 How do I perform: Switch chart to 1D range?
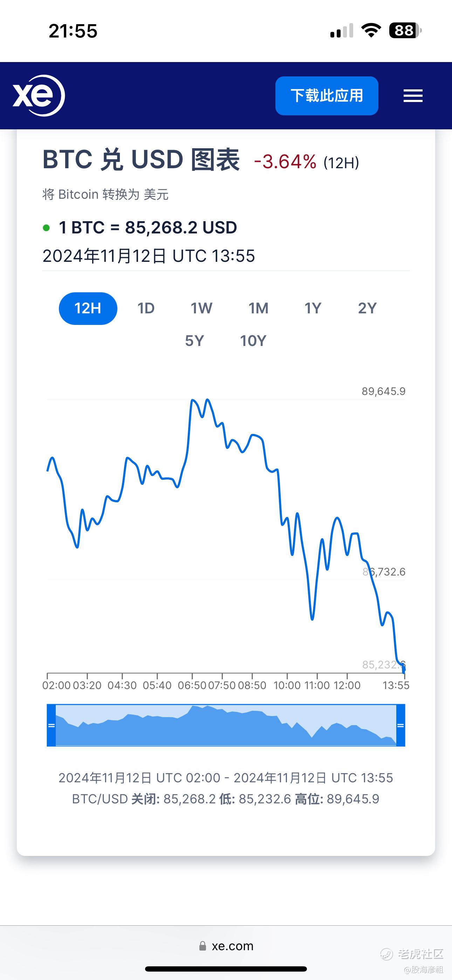(146, 308)
